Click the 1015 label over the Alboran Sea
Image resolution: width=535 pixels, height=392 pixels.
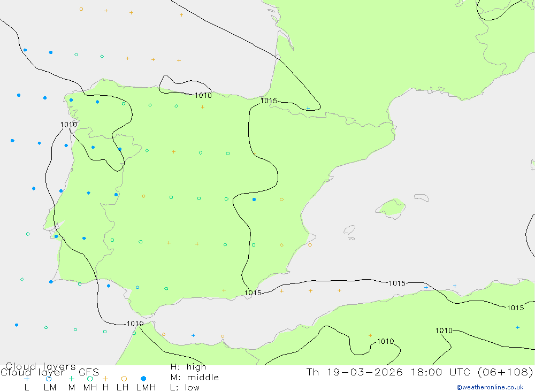[397, 283]
